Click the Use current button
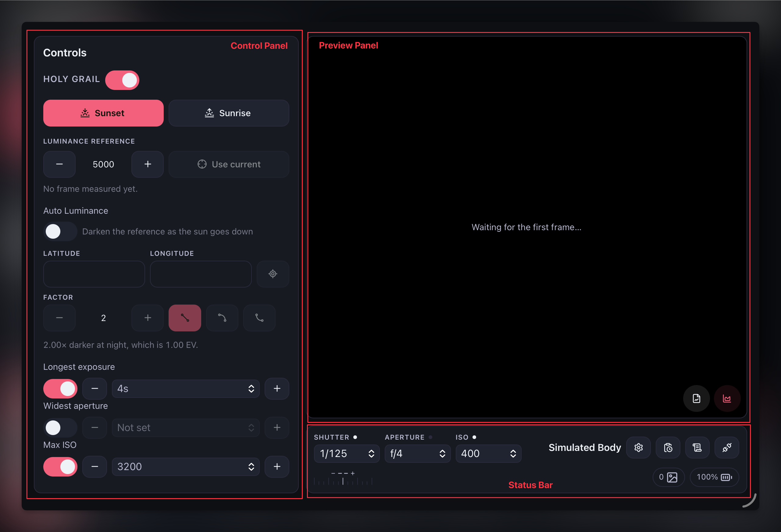The image size is (781, 532). tap(229, 164)
